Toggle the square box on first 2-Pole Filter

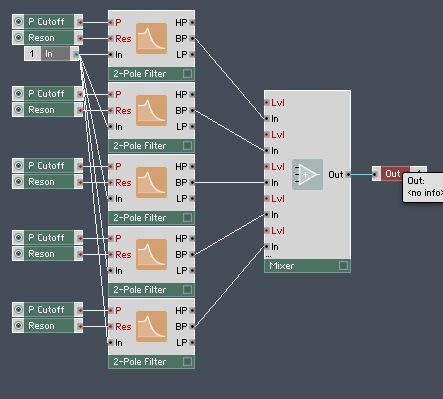(188, 73)
